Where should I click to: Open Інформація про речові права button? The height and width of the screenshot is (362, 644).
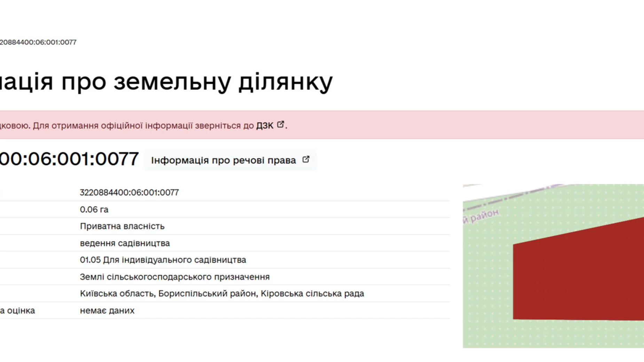pos(230,160)
